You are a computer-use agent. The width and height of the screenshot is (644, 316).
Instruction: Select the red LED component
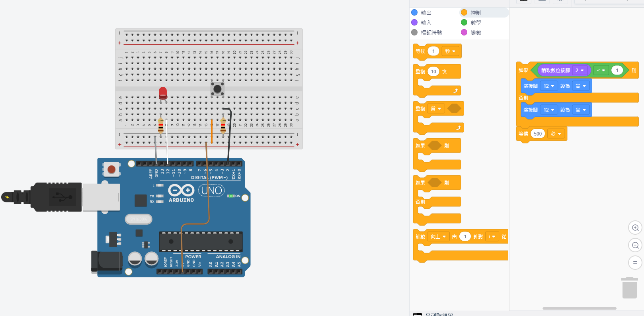[x=163, y=93]
